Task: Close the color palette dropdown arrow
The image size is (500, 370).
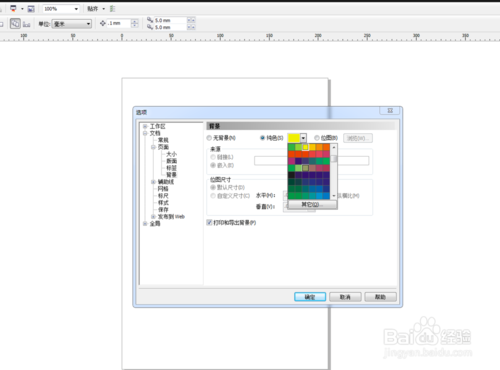Action: 303,138
